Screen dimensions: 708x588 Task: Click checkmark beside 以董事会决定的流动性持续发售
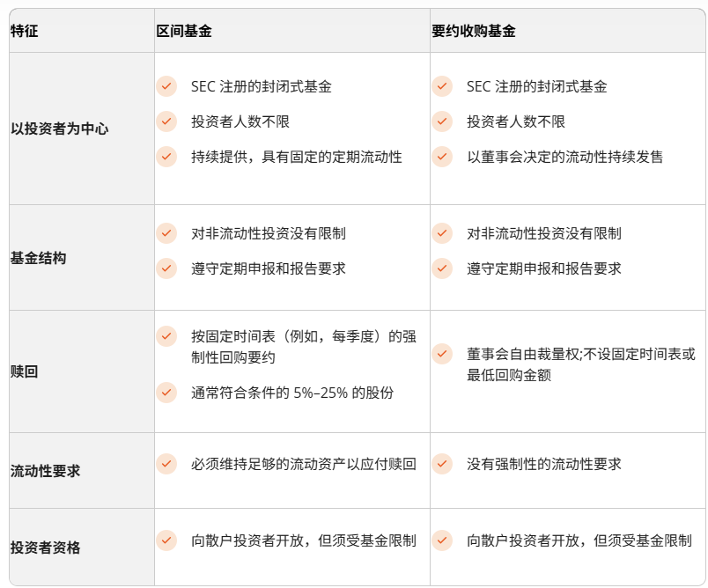pos(442,157)
